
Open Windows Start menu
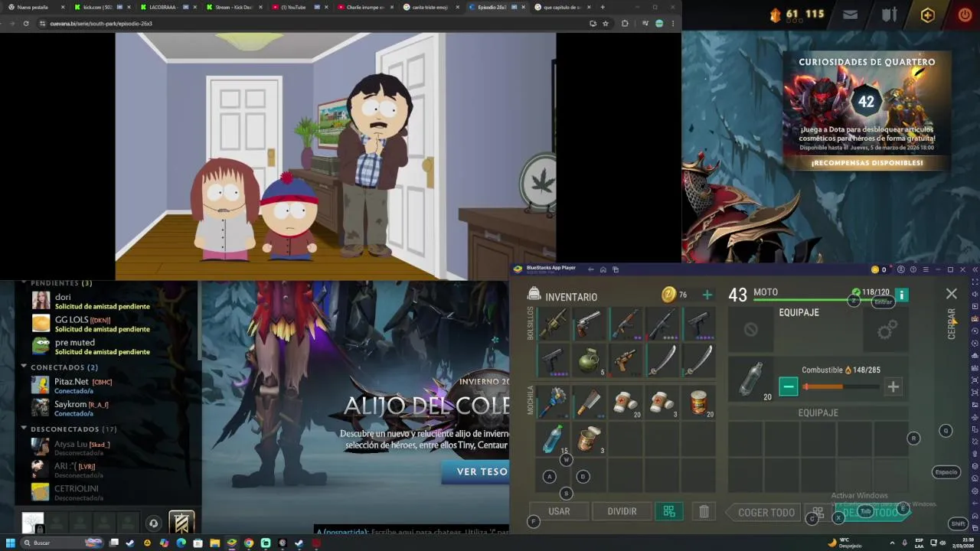pos(11,543)
